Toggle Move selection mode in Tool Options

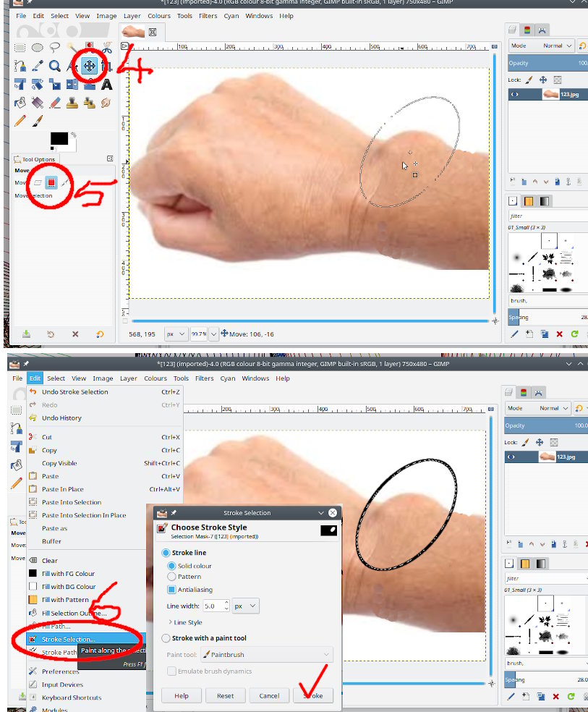51,182
